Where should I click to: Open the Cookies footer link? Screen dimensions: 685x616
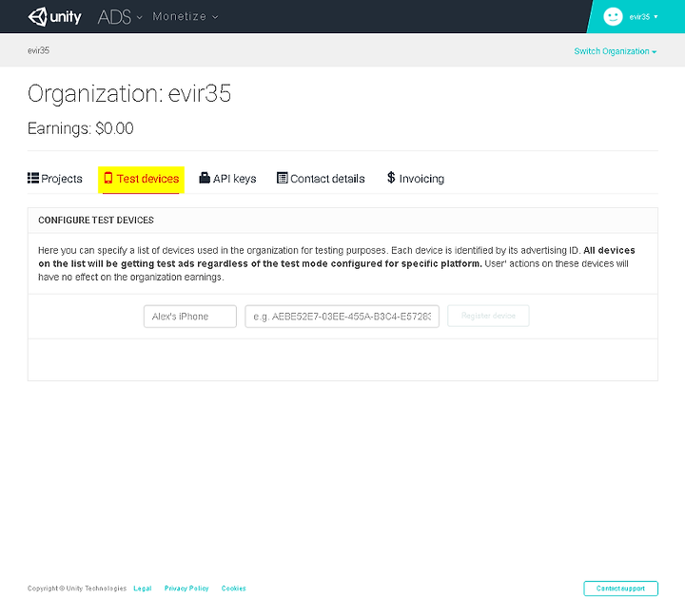234,588
